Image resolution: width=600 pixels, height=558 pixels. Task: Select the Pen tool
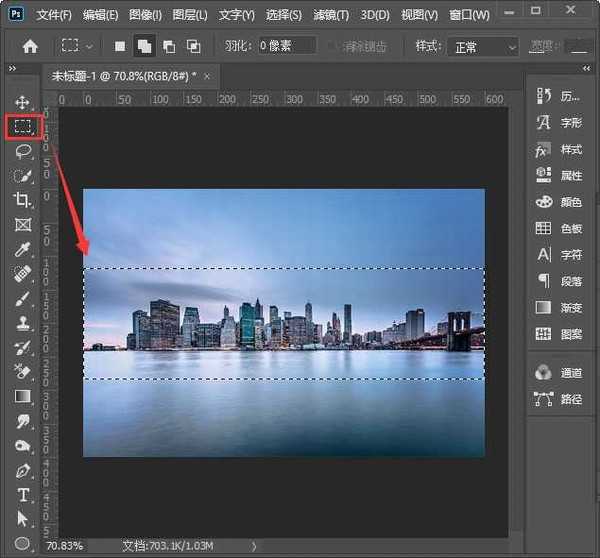[x=22, y=470]
